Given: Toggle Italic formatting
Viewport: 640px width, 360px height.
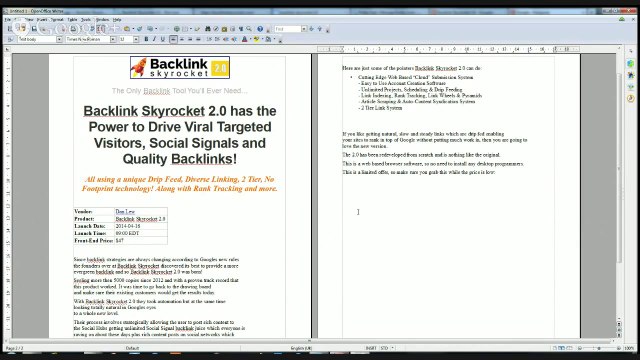Looking at the screenshot, I should 154,39.
